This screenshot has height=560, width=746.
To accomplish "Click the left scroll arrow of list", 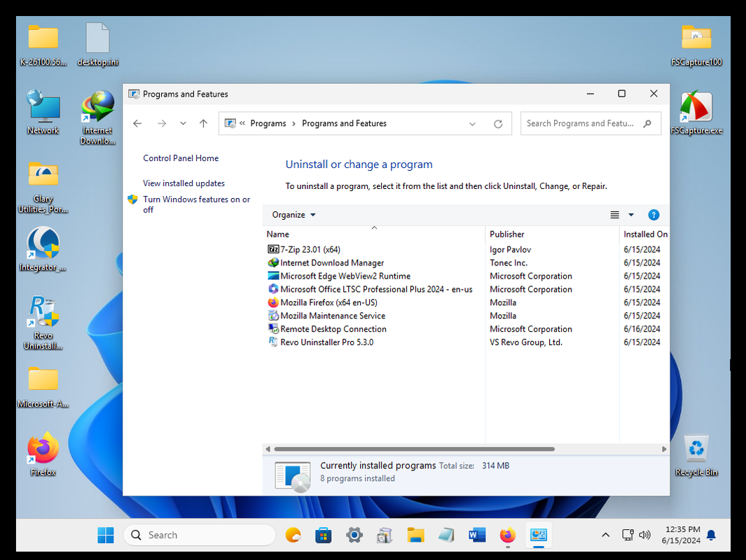I will pyautogui.click(x=268, y=449).
